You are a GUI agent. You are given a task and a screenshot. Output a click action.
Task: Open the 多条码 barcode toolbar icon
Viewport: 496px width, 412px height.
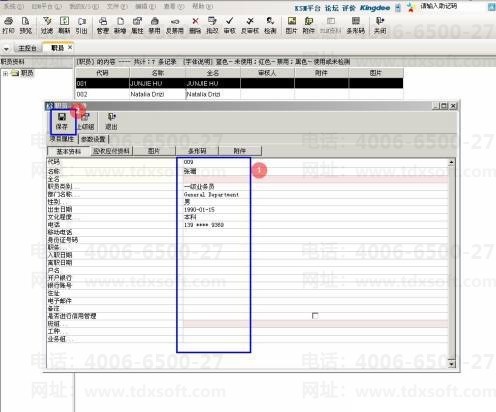(x=356, y=26)
